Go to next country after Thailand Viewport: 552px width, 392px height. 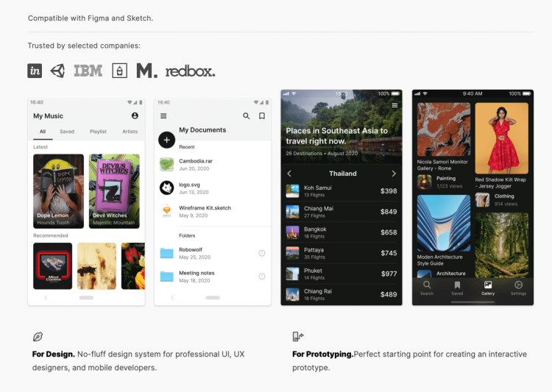(x=394, y=174)
